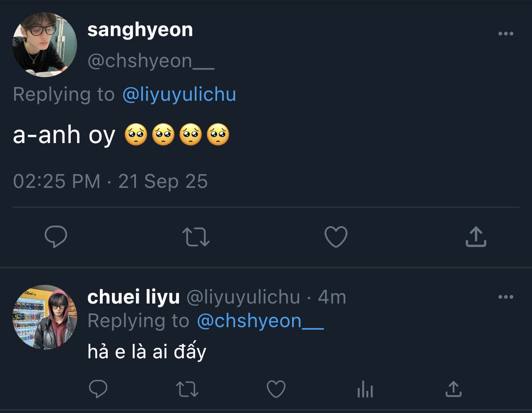Click the @liyuyulichu mention link in sanghyeon's tweet

pyautogui.click(x=179, y=95)
